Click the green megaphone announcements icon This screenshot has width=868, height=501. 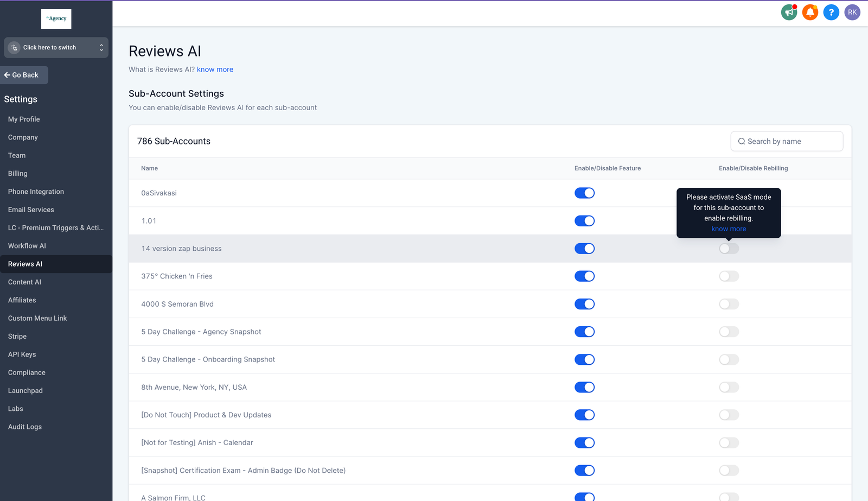coord(789,12)
